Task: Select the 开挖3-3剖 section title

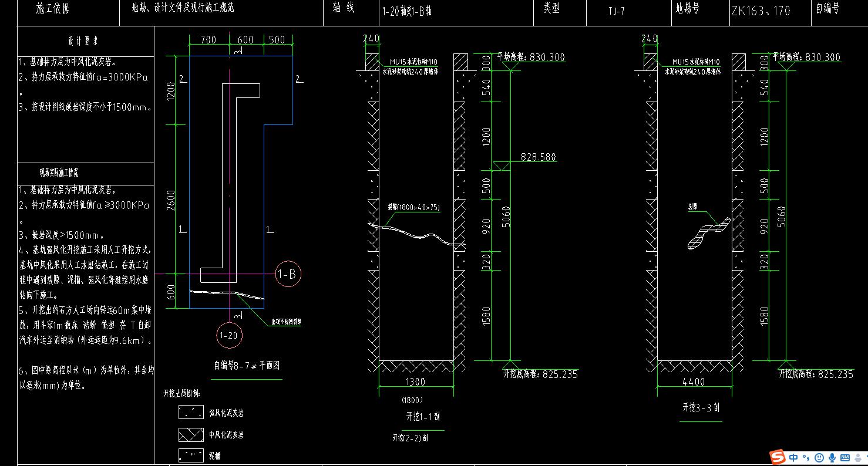Action: (701, 407)
